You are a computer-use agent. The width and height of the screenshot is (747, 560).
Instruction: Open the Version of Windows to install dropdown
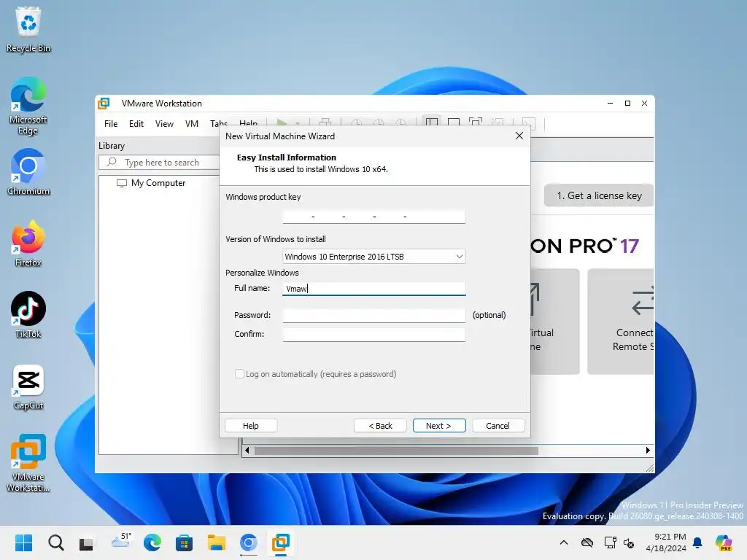point(374,256)
